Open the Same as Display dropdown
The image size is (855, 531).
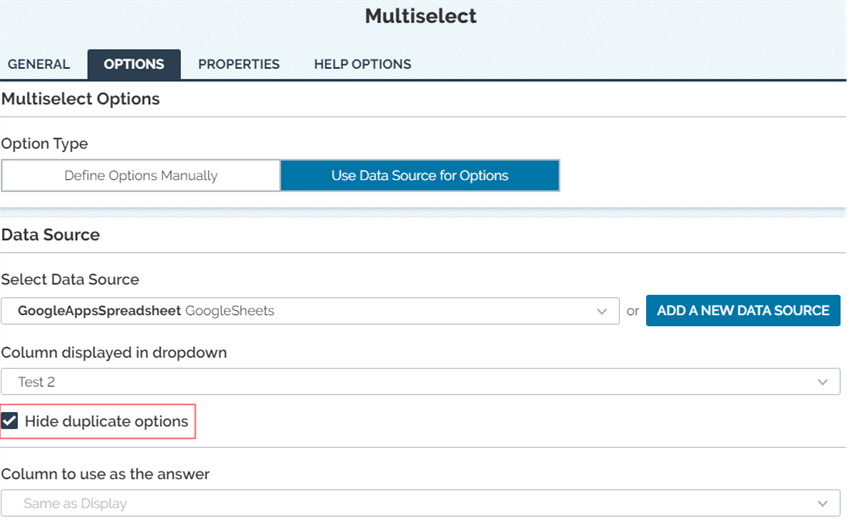pyautogui.click(x=420, y=503)
